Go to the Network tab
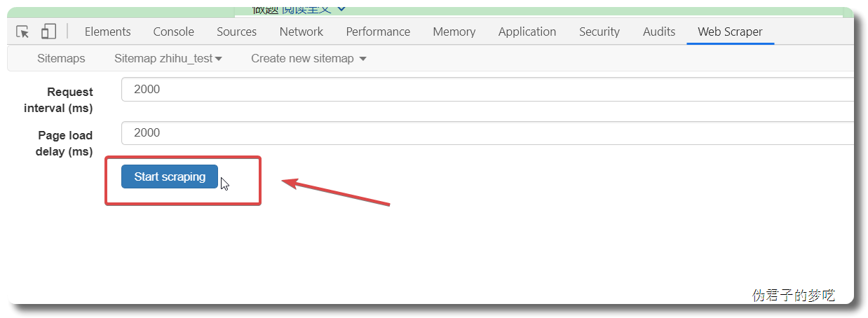This screenshot has width=868, height=318. (301, 32)
